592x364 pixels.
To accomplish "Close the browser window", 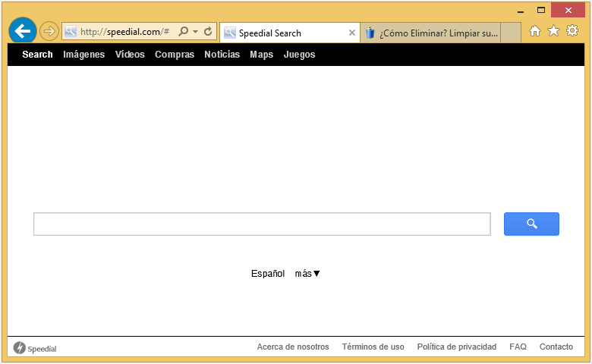I will click(x=568, y=10).
